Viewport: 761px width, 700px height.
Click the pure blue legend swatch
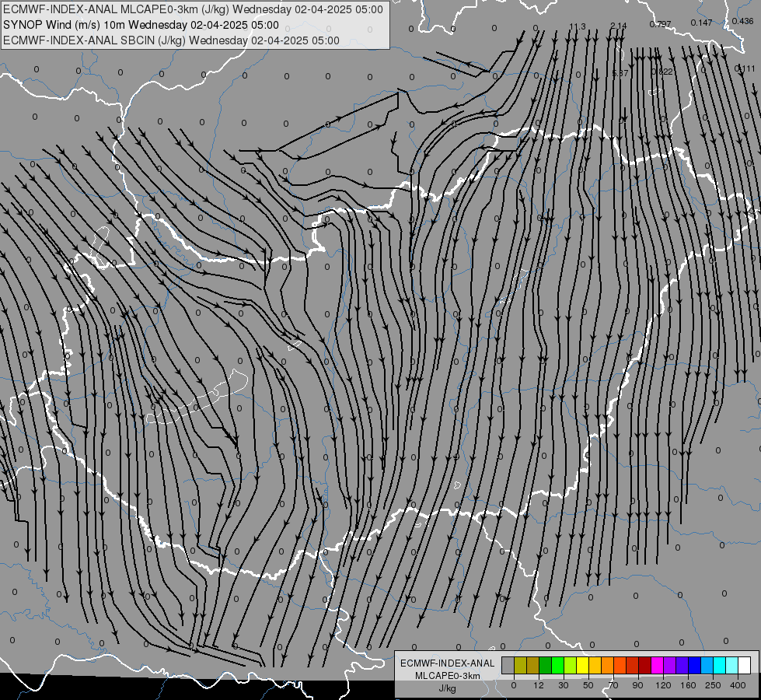point(694,665)
